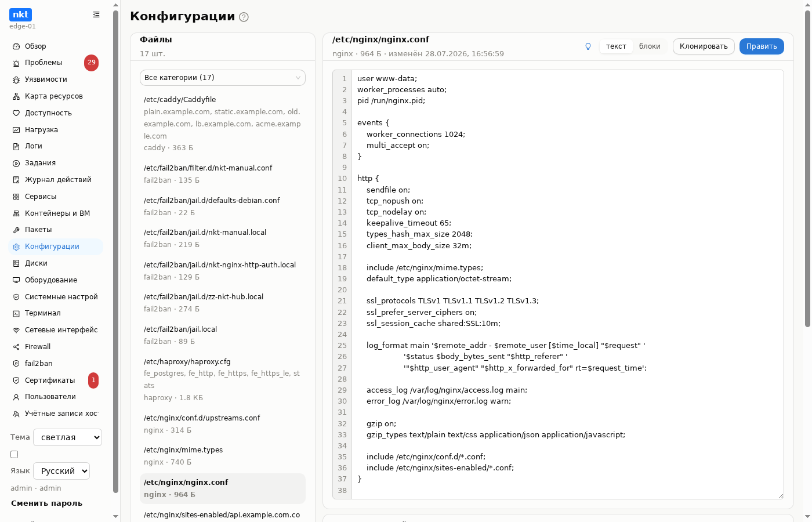The height and width of the screenshot is (522, 812).
Task: Open Обзор via its sidebar icon
Action: [16, 46]
